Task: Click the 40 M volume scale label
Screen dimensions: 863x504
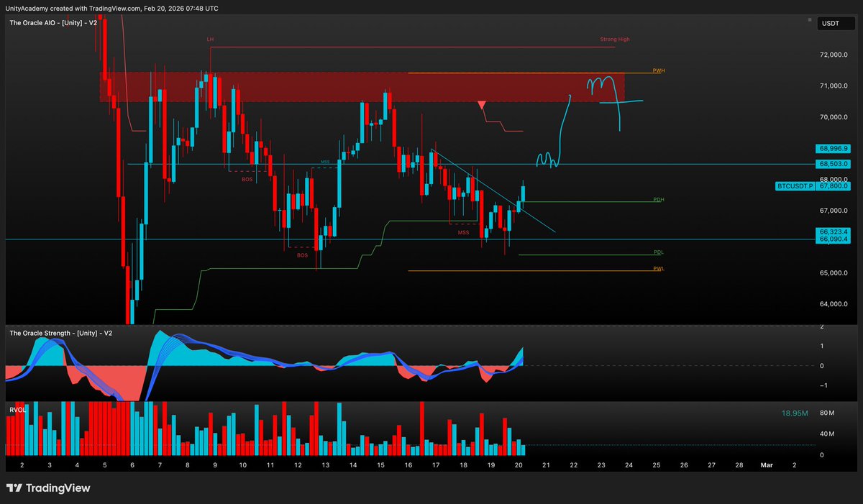Action: (x=826, y=434)
